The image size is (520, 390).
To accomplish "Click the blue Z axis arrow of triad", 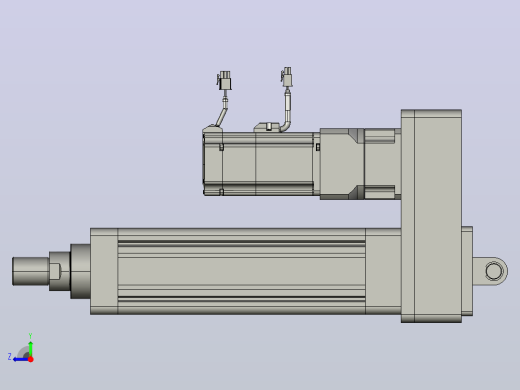I will [x=21, y=359].
